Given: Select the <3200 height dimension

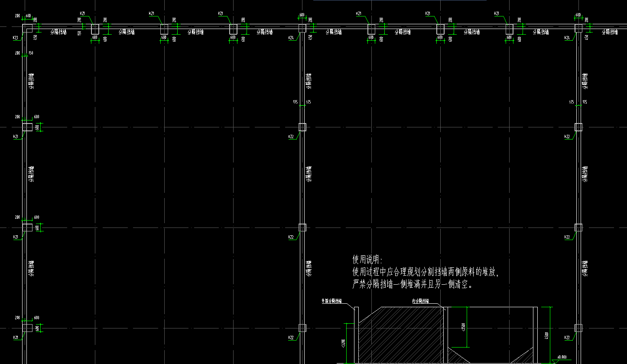Looking at the screenshot, I should [343, 344].
